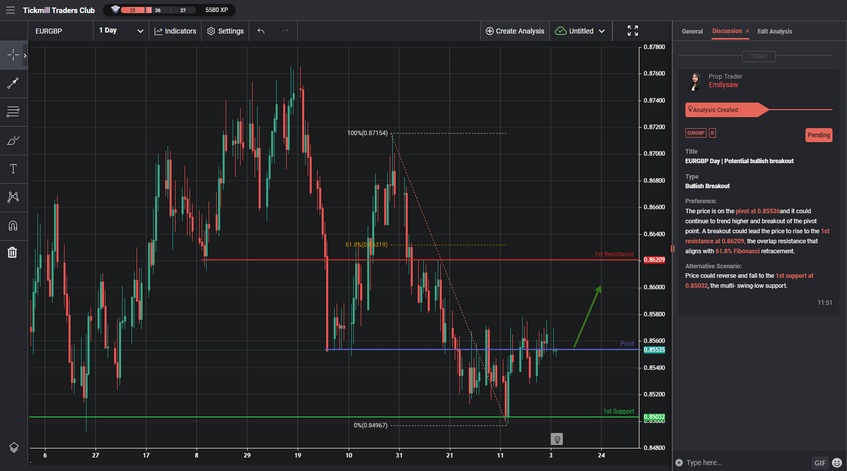
Task: Open Emilysaw username link
Action: point(723,85)
